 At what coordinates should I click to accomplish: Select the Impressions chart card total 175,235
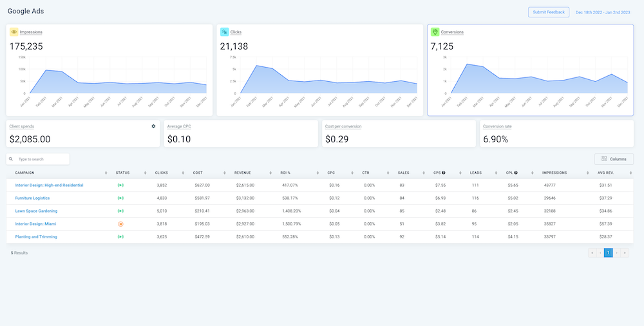click(x=26, y=46)
